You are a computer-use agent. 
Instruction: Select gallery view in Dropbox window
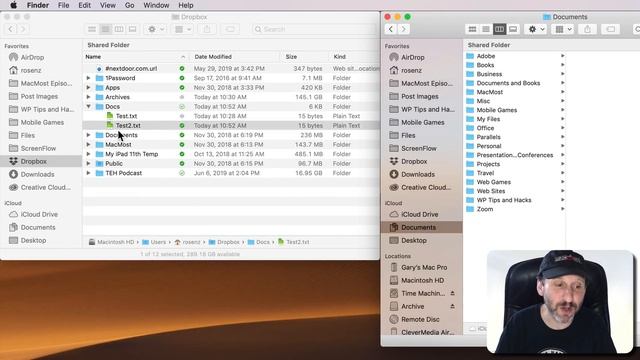pos(133,29)
